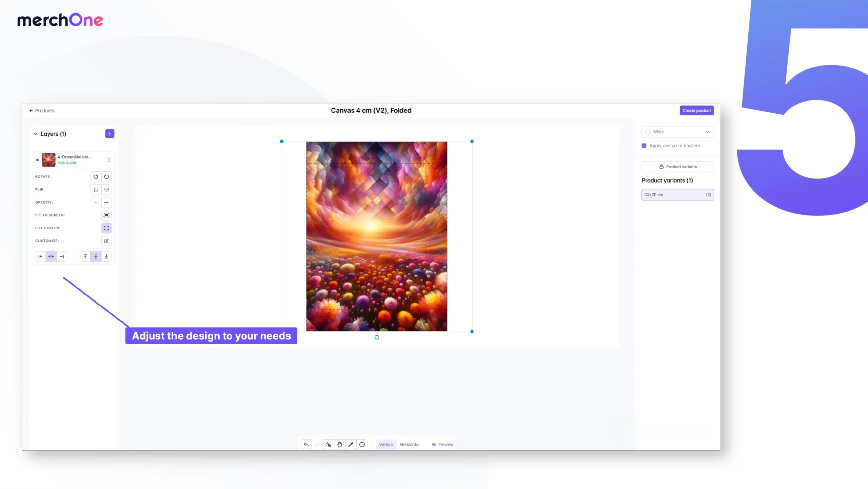Increase layer opacity with plus
This screenshot has height=489, width=868.
tap(96, 203)
